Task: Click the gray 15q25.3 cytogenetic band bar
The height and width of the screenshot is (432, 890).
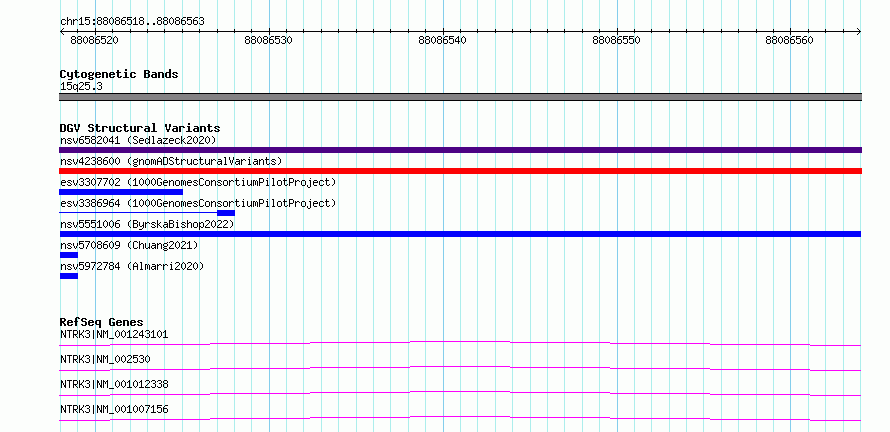Action: click(x=460, y=97)
